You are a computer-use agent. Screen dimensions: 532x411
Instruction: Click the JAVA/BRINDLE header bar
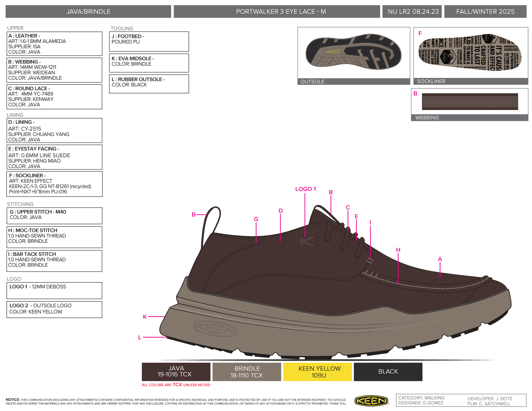pyautogui.click(x=88, y=11)
